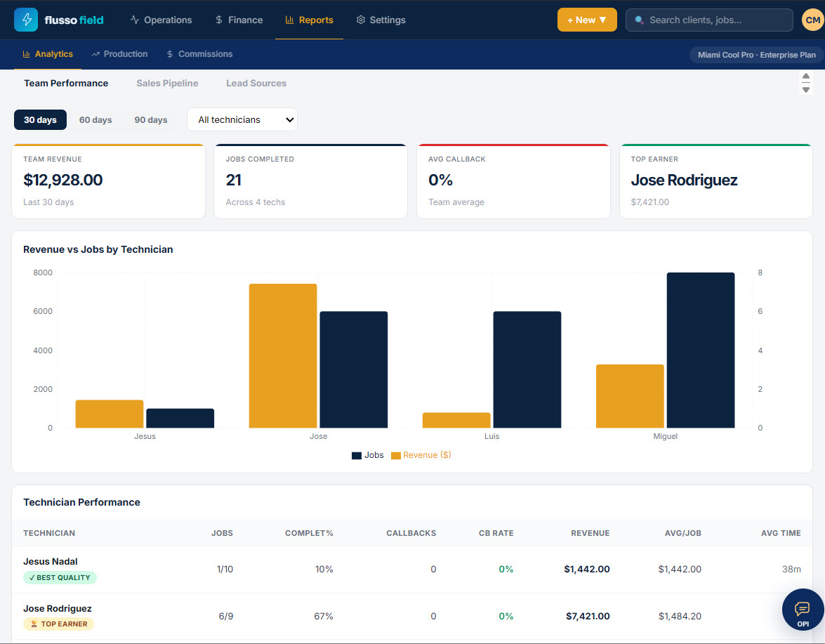Sort by the JOBS column header
This screenshot has width=825, height=644.
tap(222, 533)
